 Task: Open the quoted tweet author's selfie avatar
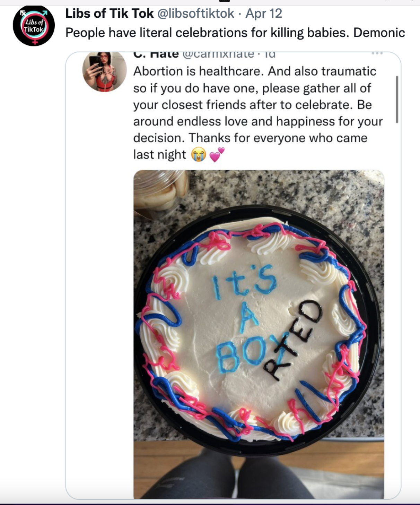(x=104, y=72)
